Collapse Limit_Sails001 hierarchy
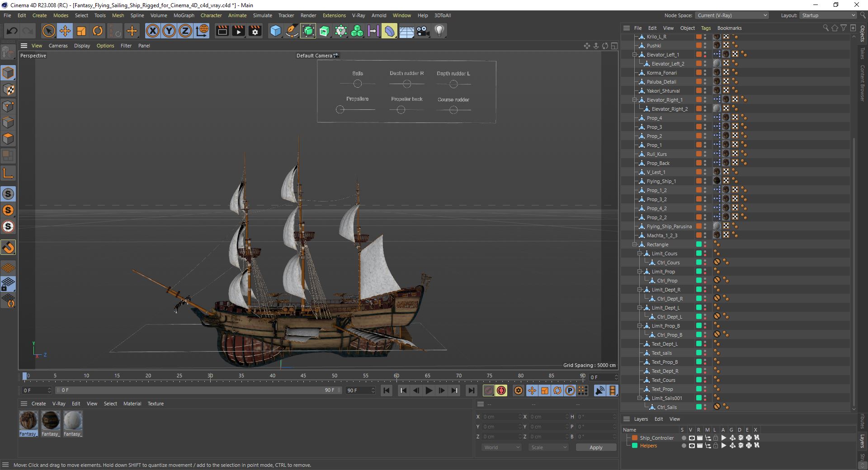This screenshot has width=868, height=470. (640, 398)
